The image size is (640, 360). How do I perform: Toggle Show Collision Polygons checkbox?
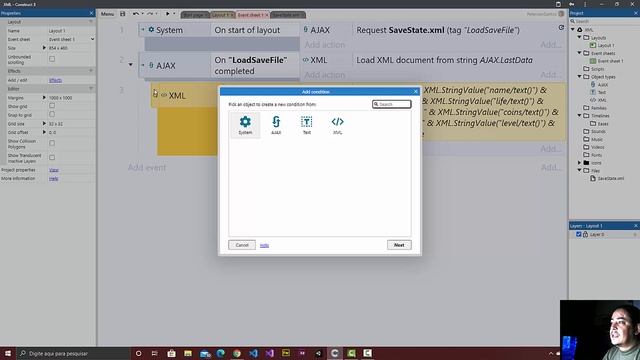click(x=52, y=143)
